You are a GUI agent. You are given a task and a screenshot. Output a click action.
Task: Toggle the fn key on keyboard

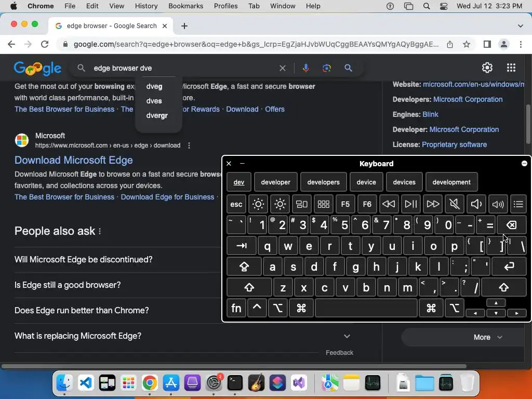pyautogui.click(x=236, y=308)
